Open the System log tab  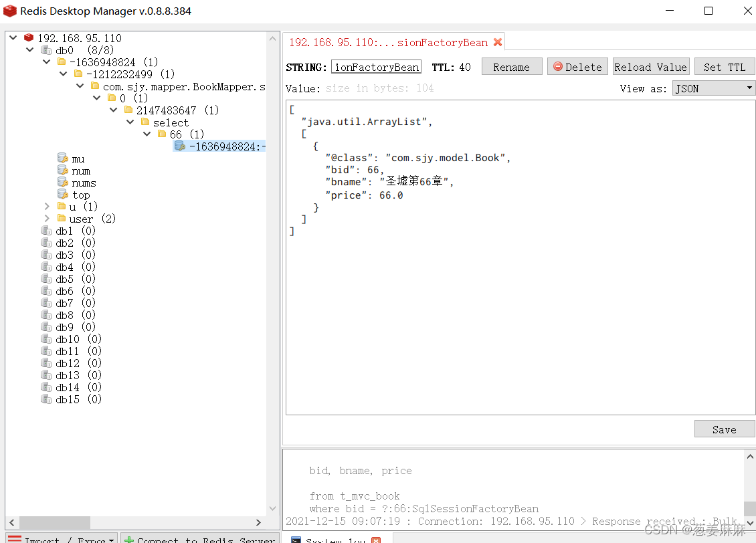click(336, 540)
